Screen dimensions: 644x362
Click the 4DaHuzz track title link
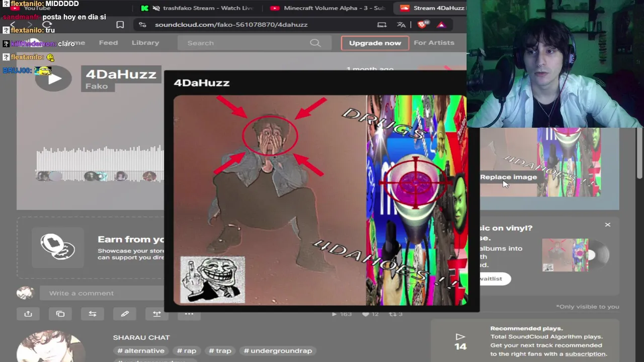point(121,74)
